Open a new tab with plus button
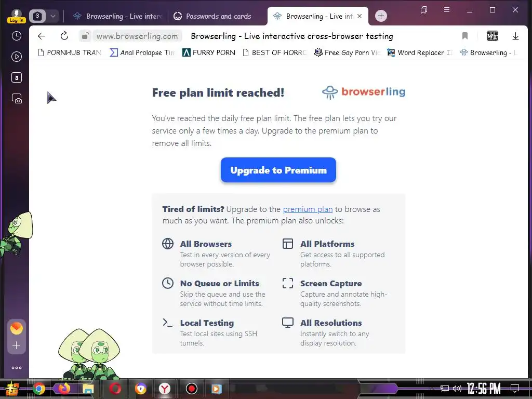This screenshot has height=399, width=532. tap(381, 16)
